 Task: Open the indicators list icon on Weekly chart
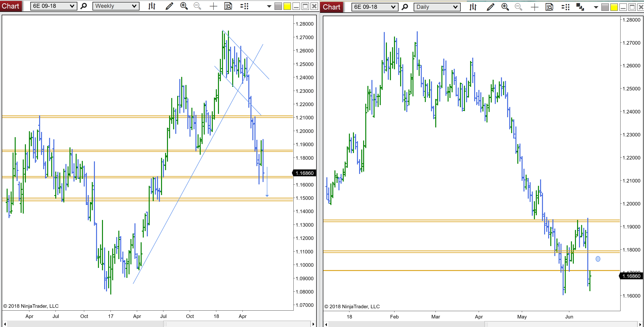244,6
